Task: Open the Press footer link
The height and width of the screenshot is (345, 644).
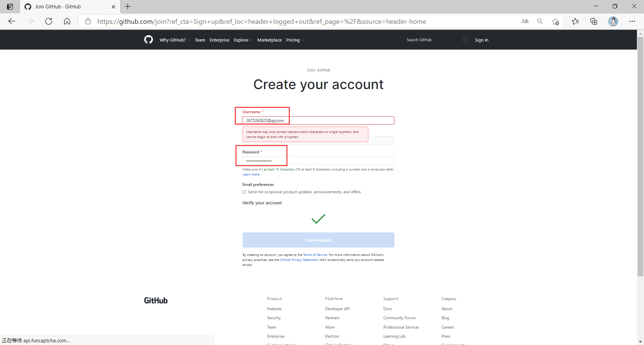Action: click(446, 336)
